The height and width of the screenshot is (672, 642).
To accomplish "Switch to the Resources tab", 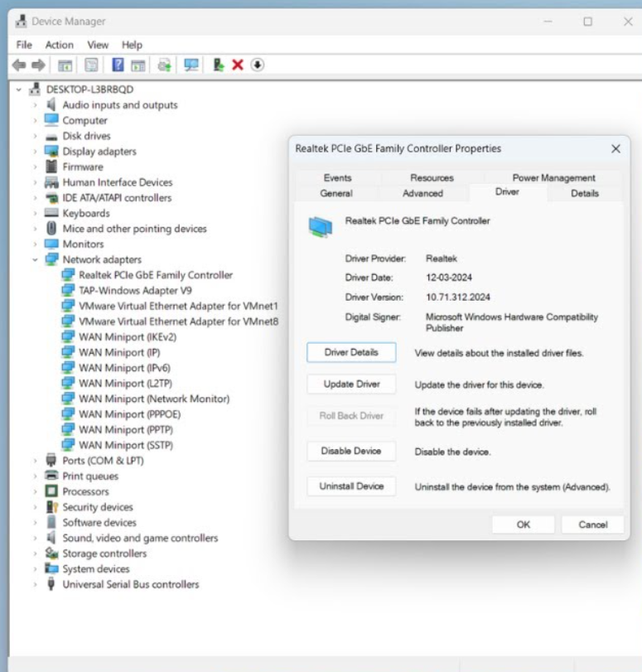I will point(432,177).
